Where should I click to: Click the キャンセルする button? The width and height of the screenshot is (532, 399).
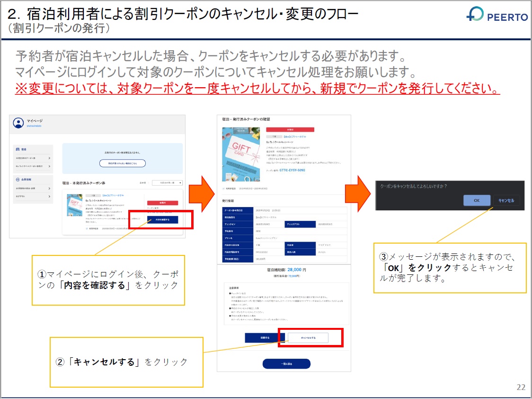308,338
